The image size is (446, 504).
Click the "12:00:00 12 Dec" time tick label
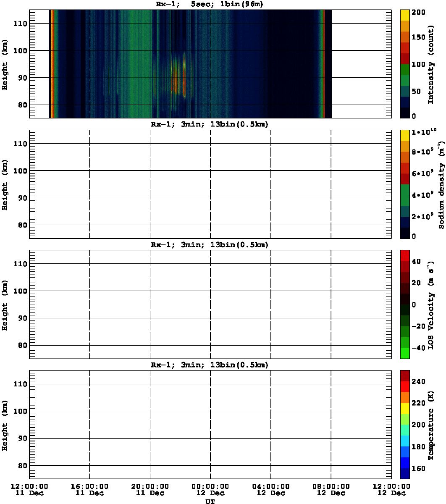pos(392,490)
